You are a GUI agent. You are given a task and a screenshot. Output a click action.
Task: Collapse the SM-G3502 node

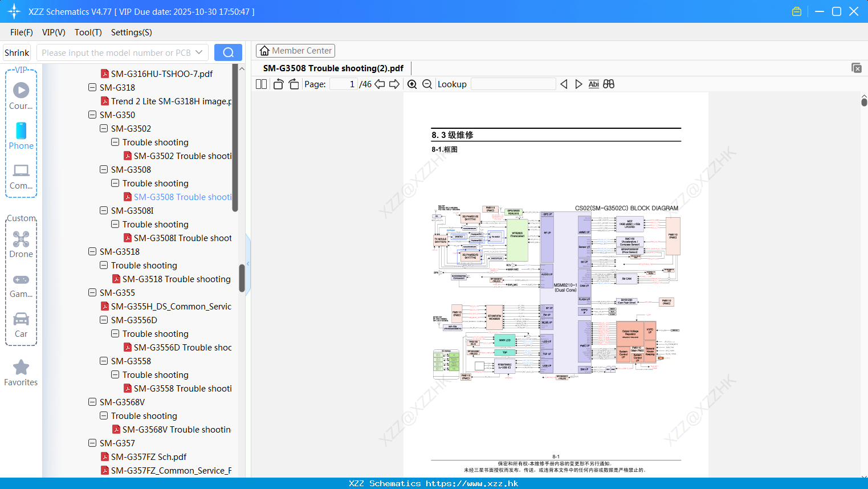click(x=104, y=128)
